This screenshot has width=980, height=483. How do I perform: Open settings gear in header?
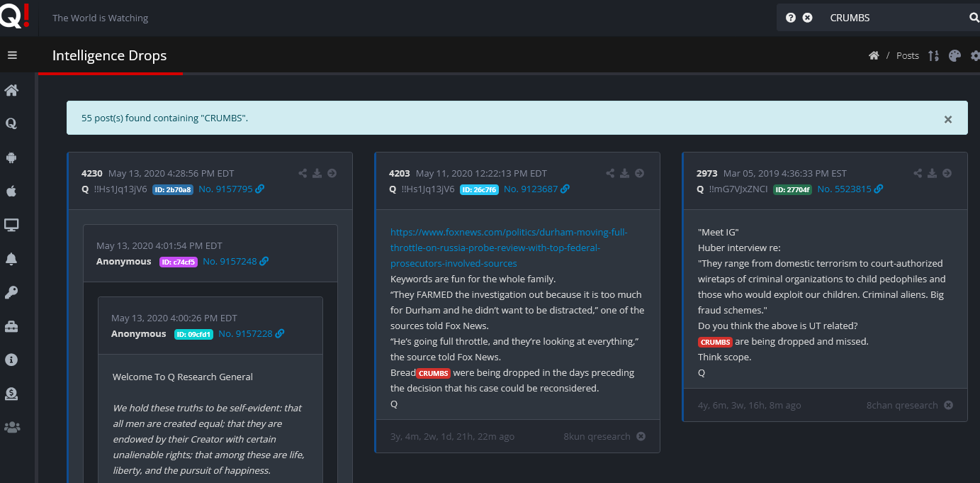click(x=975, y=56)
